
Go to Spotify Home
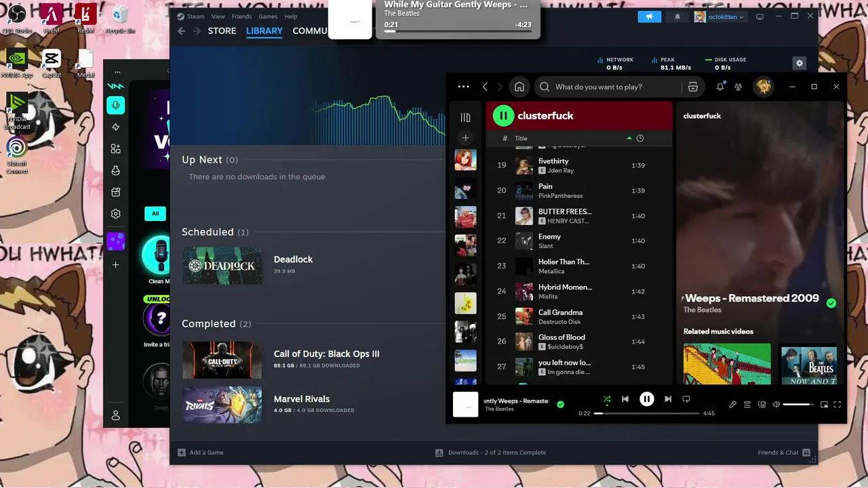point(519,87)
